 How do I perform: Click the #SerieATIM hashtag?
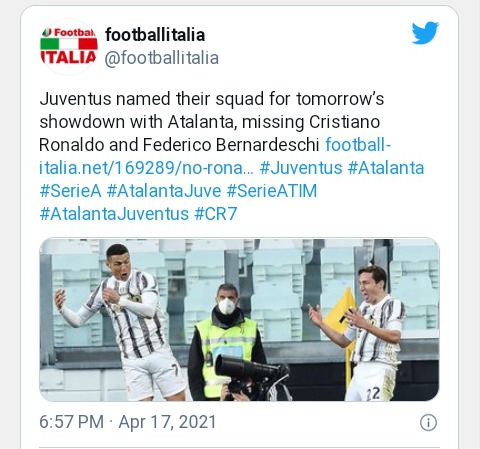tap(272, 191)
